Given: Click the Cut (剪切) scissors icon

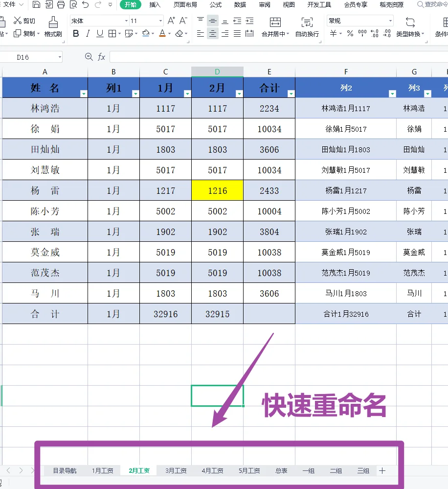Looking at the screenshot, I should 18,21.
